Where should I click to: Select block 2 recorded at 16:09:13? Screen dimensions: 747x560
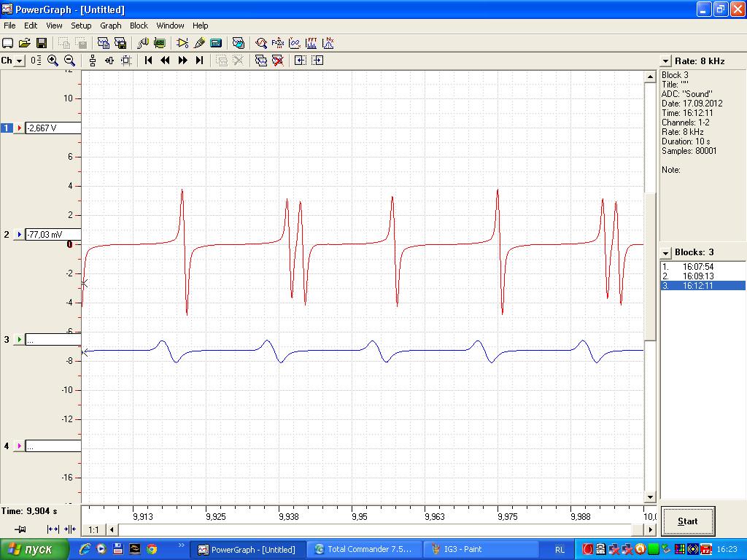[698, 276]
